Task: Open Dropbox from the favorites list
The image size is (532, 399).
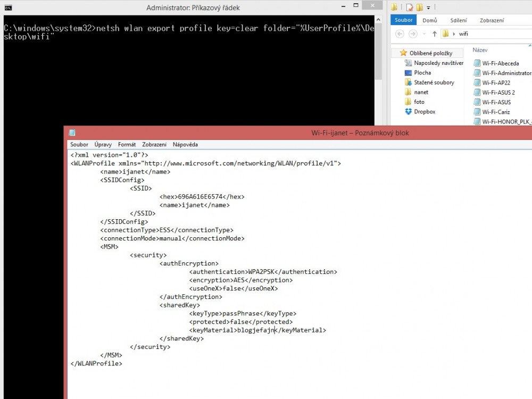Action: (x=424, y=112)
